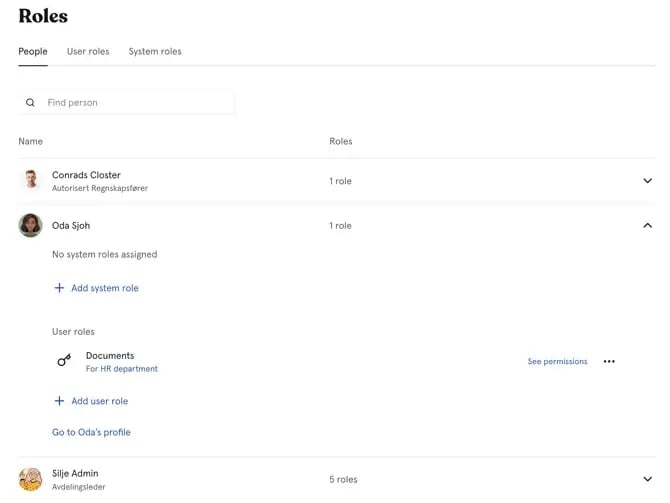670x503 pixels.
Task: Expand Conrads Closter's roles row
Action: [647, 181]
